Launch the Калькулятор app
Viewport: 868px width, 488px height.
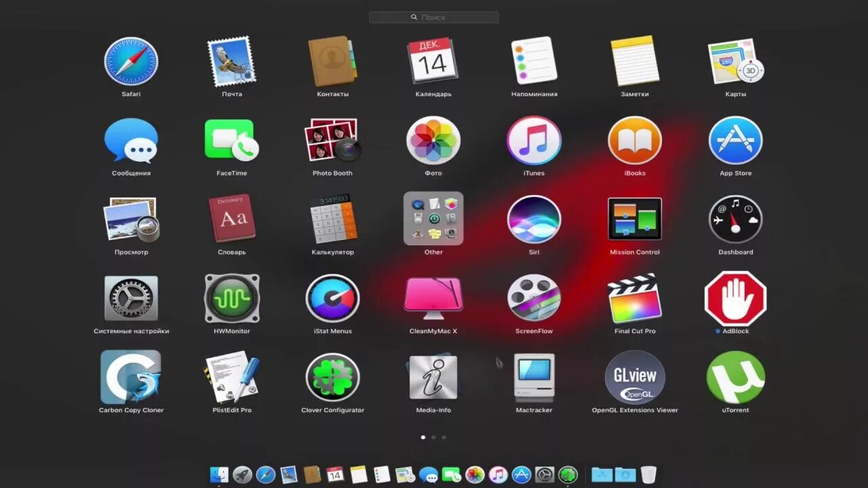(332, 220)
